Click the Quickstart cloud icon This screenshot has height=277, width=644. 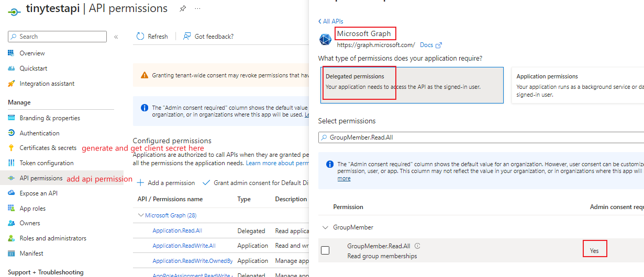[x=11, y=68]
